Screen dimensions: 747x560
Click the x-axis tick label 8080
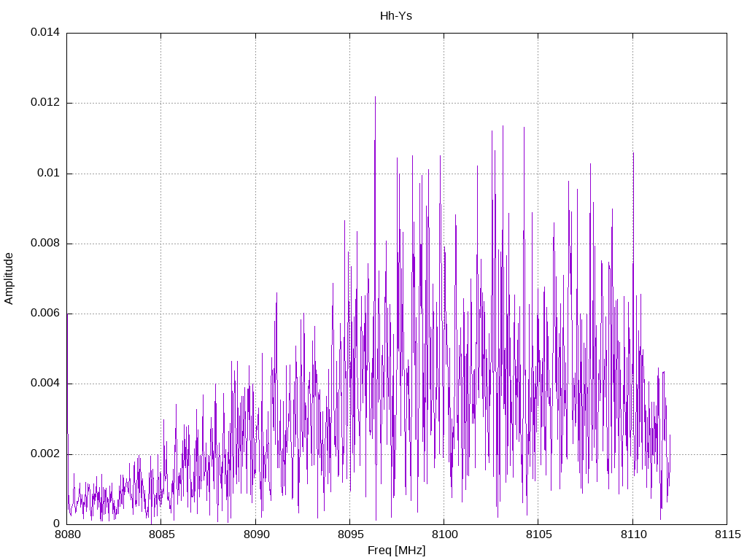point(67,534)
